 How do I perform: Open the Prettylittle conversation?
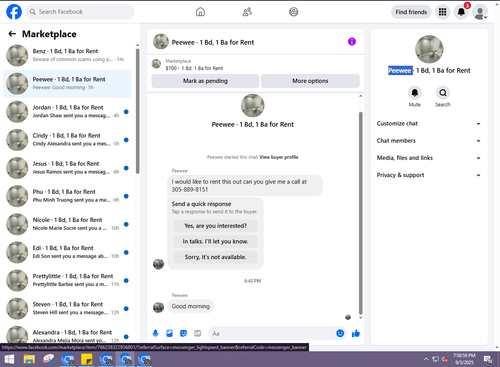pyautogui.click(x=67, y=280)
